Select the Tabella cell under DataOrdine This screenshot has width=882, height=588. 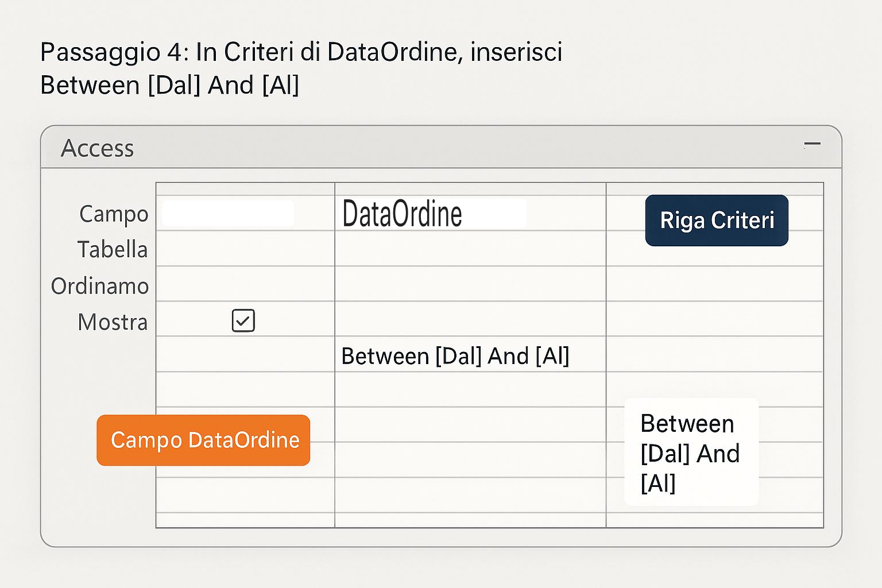pos(470,249)
